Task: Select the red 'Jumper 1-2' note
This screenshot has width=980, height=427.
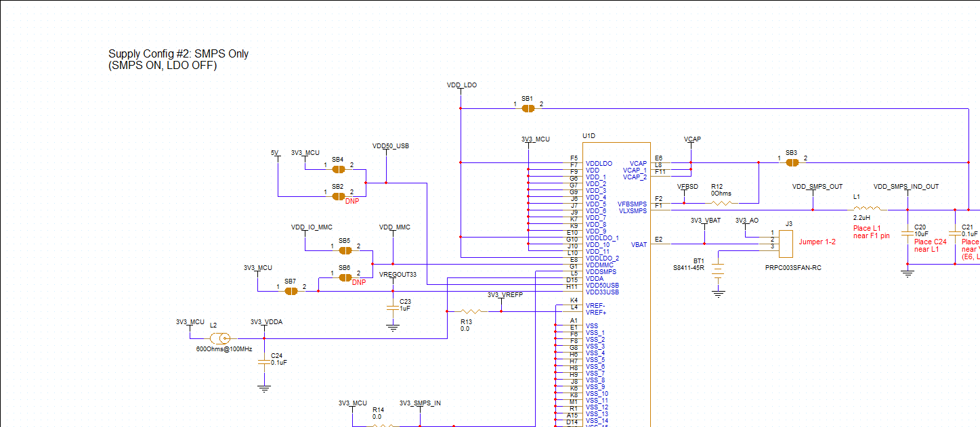Action: pos(817,242)
